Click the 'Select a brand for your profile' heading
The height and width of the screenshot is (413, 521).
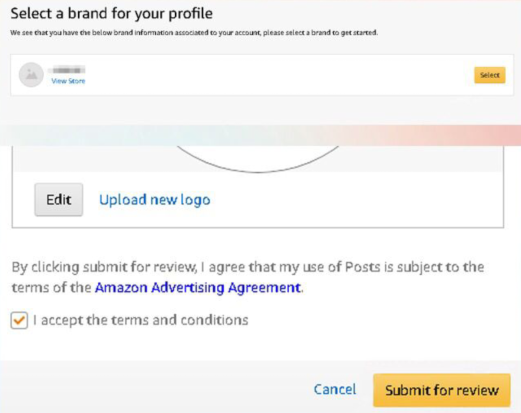(112, 14)
